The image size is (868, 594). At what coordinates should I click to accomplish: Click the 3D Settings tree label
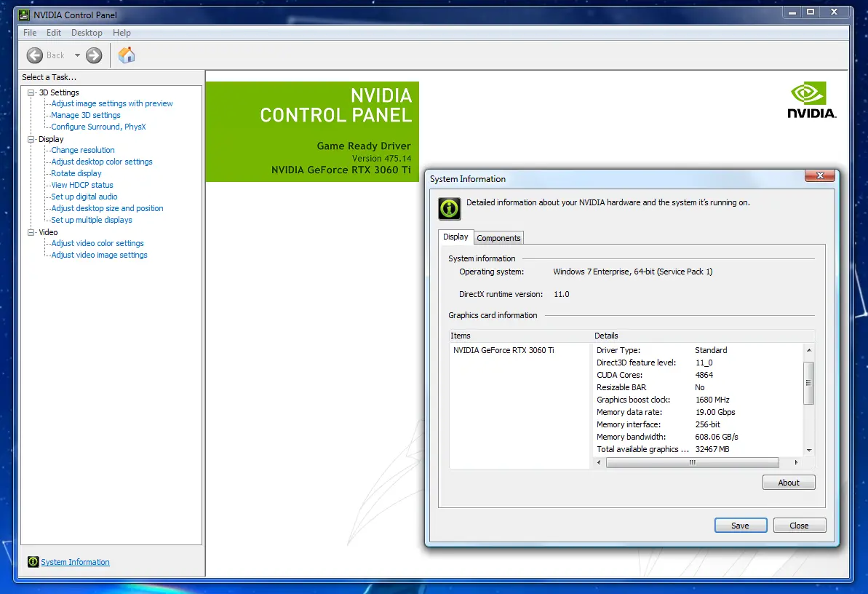(x=59, y=92)
